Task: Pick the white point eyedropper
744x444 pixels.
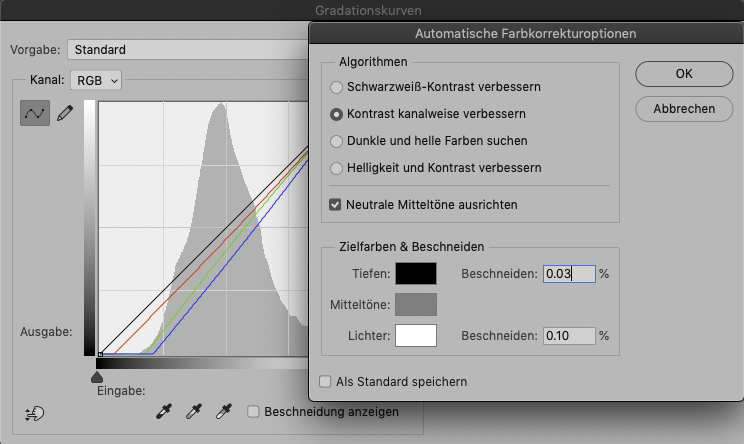Action: point(226,411)
